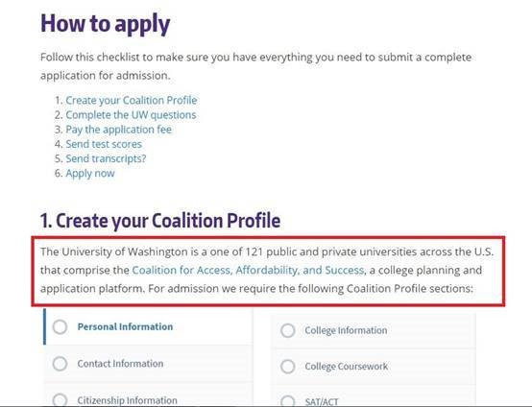532x407 pixels.
Task: Open the Create your Coalition Profile link
Action: point(132,101)
